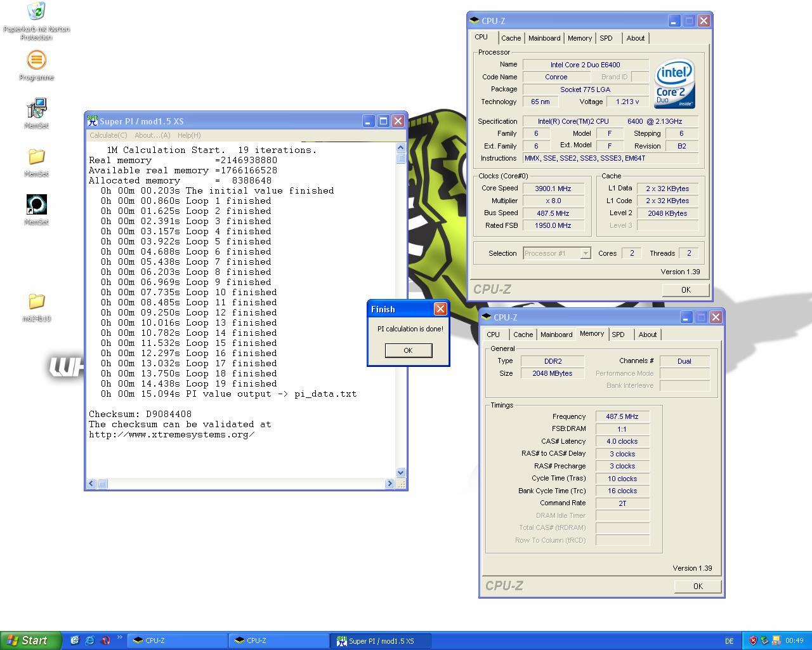Click the Command Rate value '2T'
This screenshot has height=650, width=812.
click(622, 503)
